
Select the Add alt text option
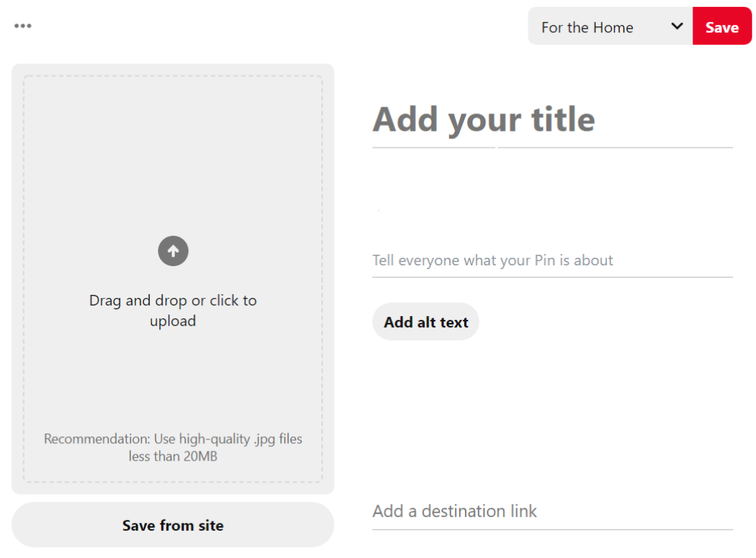coord(425,321)
